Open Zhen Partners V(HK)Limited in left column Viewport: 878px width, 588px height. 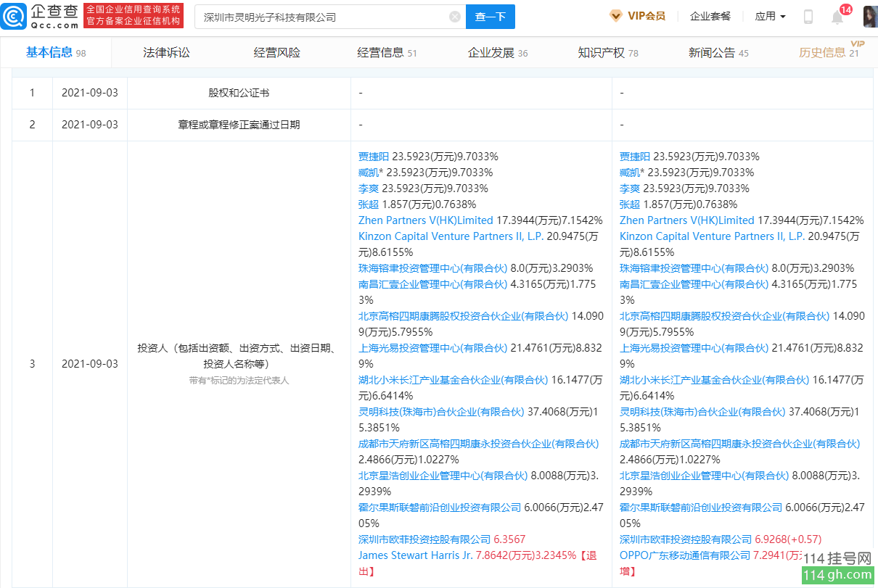click(426, 220)
